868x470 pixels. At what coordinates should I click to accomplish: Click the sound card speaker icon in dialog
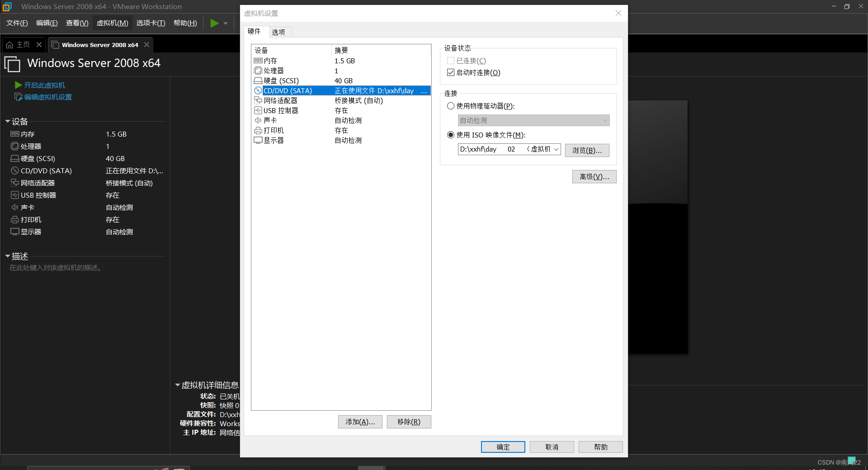click(258, 120)
